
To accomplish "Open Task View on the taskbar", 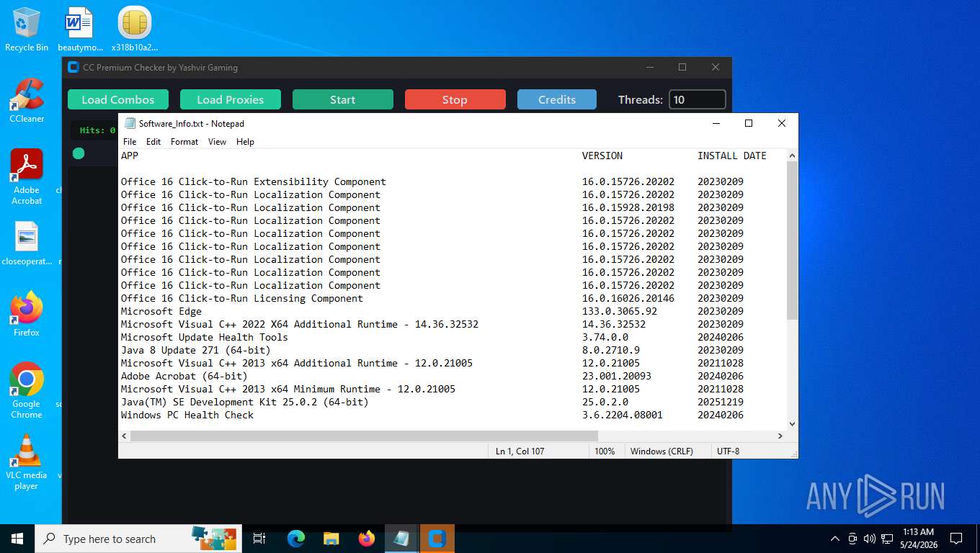I will click(259, 539).
